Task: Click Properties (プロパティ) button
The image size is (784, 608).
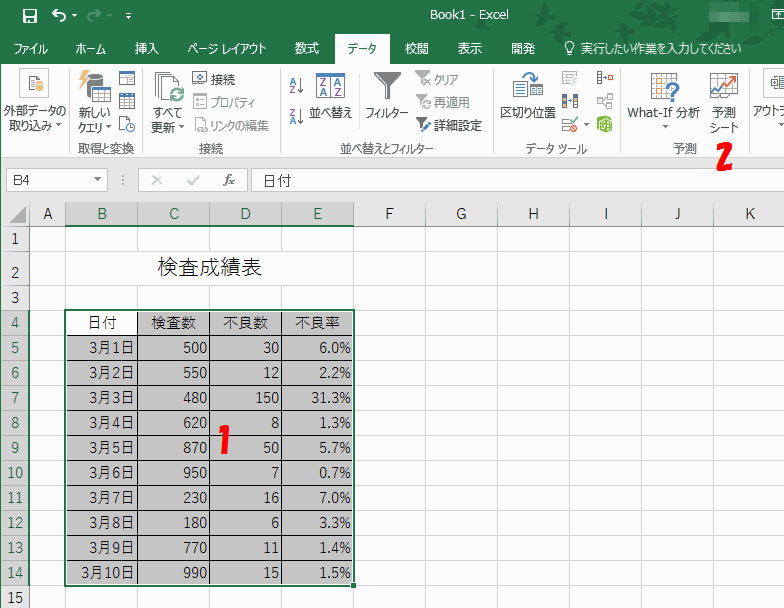Action: coord(224,102)
